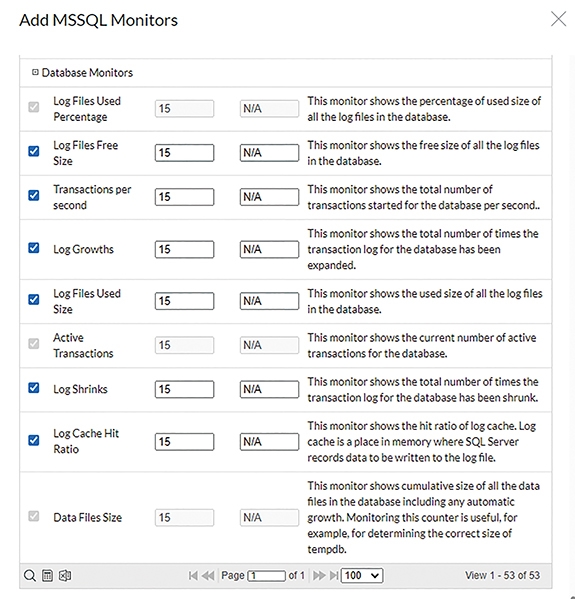Uncheck Log Files Free Size monitor
Screen dimensions: 575x599
click(x=34, y=151)
